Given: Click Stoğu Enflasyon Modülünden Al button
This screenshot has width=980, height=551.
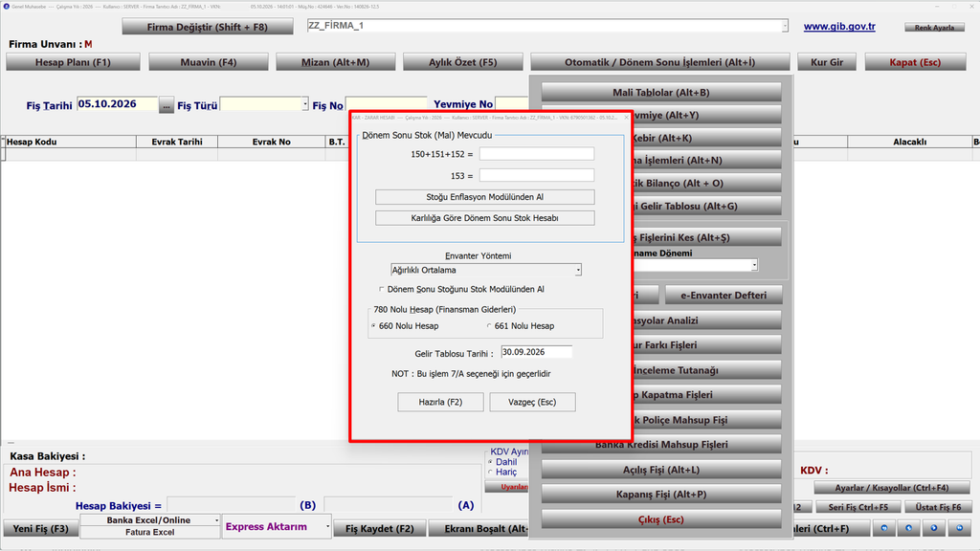Looking at the screenshot, I should (x=485, y=197).
